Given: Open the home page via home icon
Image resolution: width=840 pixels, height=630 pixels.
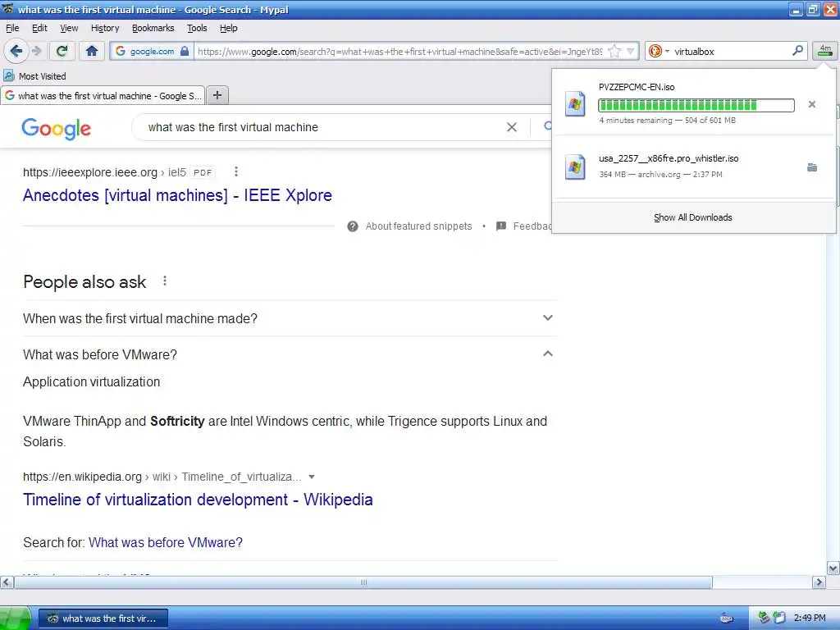Looking at the screenshot, I should pos(92,52).
